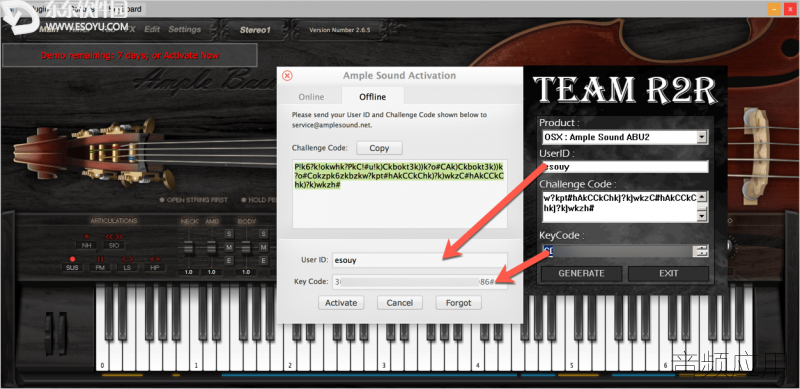Click the Demo remaining Activate Now banner
The width and height of the screenshot is (800, 389).
pos(130,55)
